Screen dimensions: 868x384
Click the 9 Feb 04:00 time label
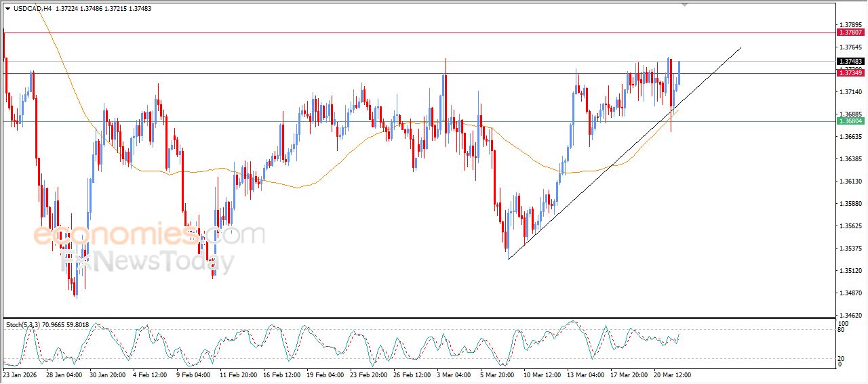(x=195, y=375)
